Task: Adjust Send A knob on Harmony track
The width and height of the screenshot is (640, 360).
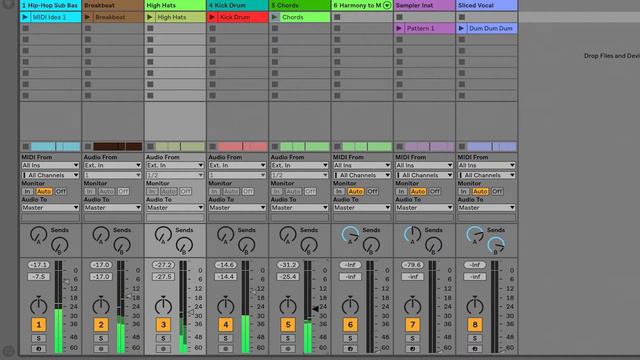Action: pos(350,235)
